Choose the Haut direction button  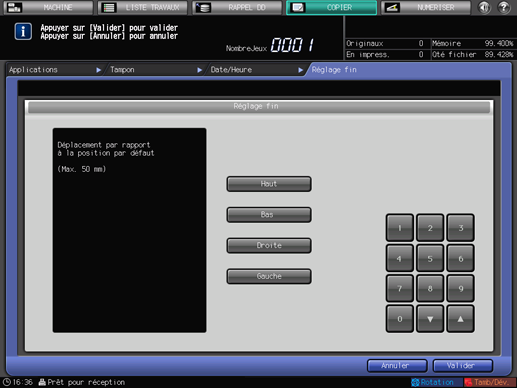pyautogui.click(x=269, y=184)
